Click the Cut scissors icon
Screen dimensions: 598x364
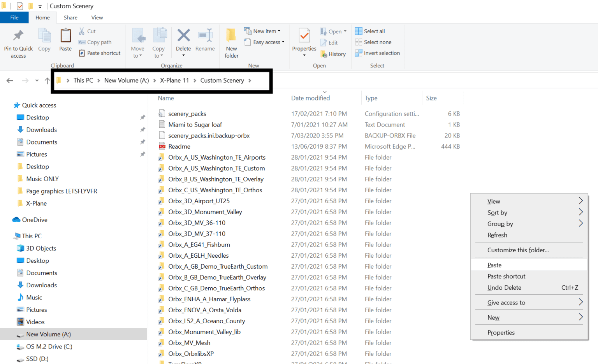click(x=82, y=31)
